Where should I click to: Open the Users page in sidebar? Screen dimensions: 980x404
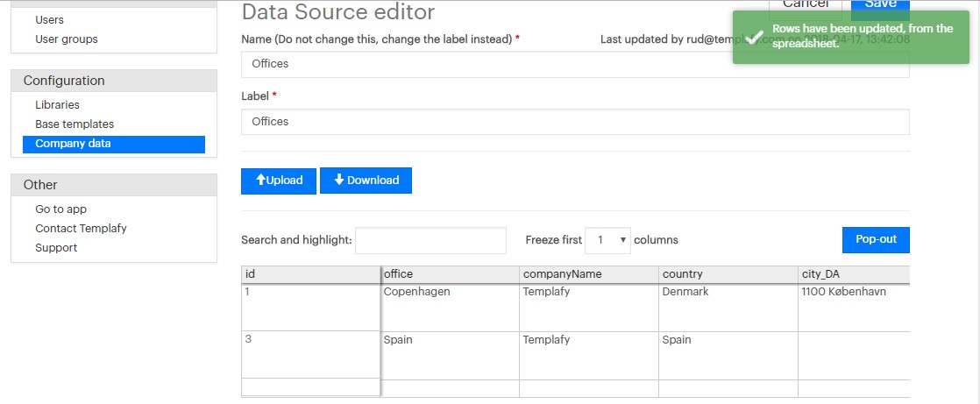pyautogui.click(x=49, y=20)
